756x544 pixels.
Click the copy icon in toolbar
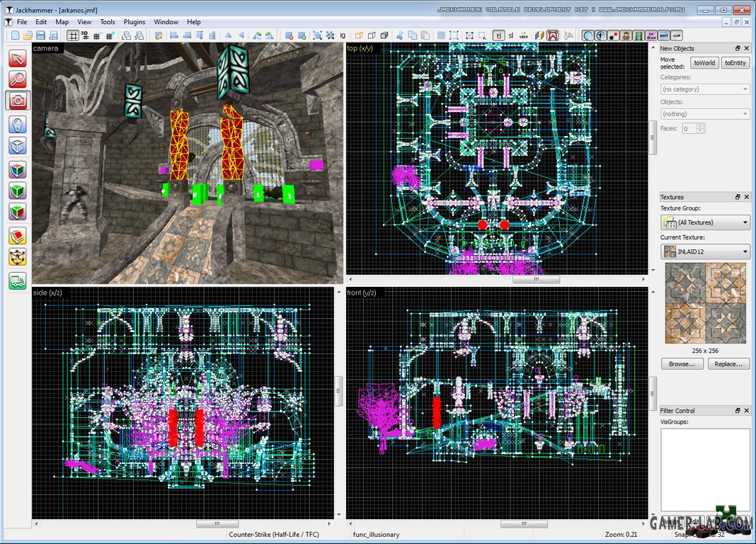pos(413,35)
